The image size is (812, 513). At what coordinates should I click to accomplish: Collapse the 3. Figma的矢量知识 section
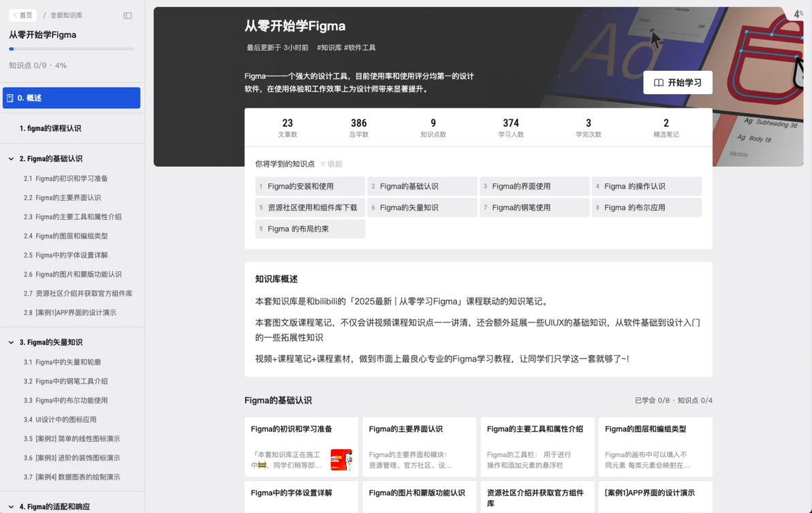[x=11, y=343]
